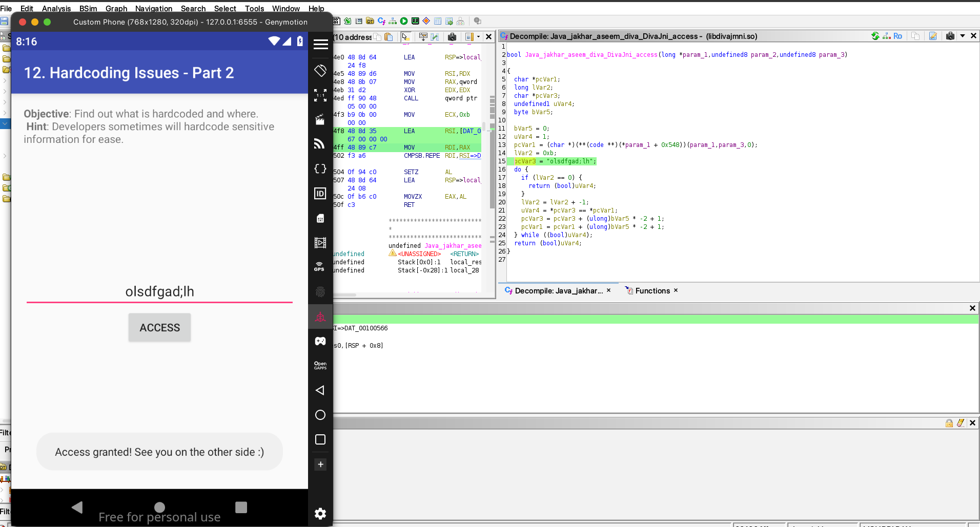Toggle the listing cursor mouse-hover mode button
980x527 pixels.
(x=405, y=37)
